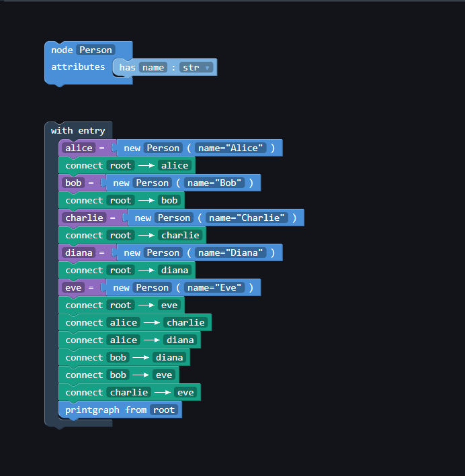Select the 'with entry' block header
The width and height of the screenshot is (465, 476).
click(x=78, y=130)
